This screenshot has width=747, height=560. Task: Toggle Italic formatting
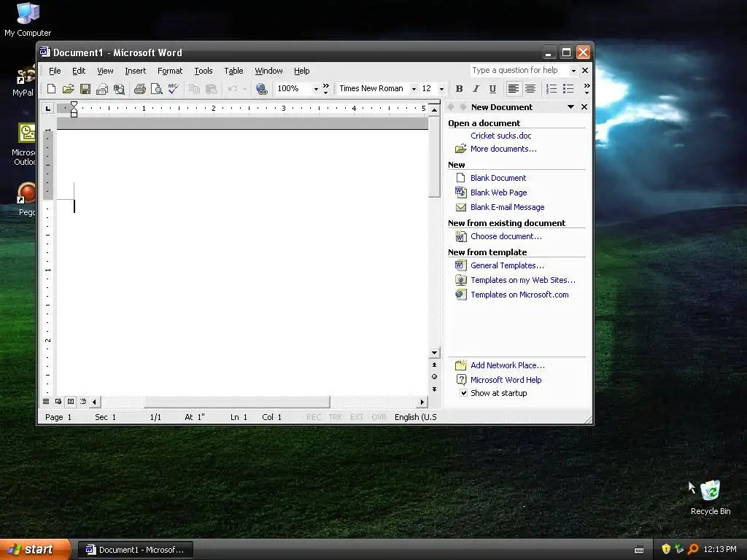476,88
